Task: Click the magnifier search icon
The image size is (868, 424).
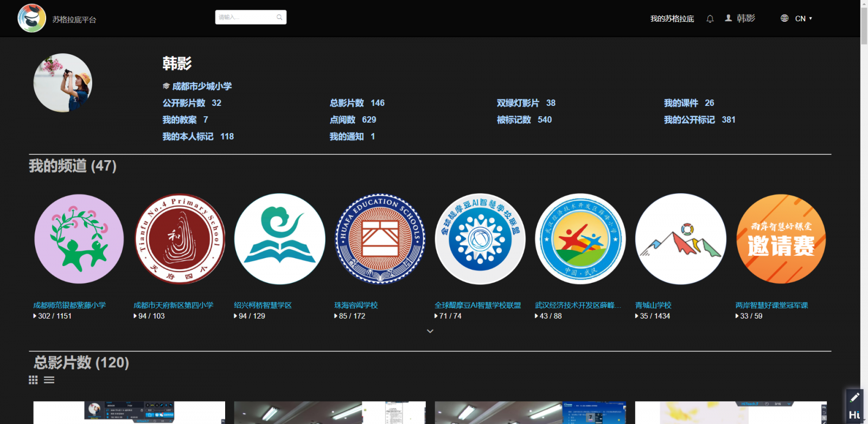Action: (x=279, y=17)
